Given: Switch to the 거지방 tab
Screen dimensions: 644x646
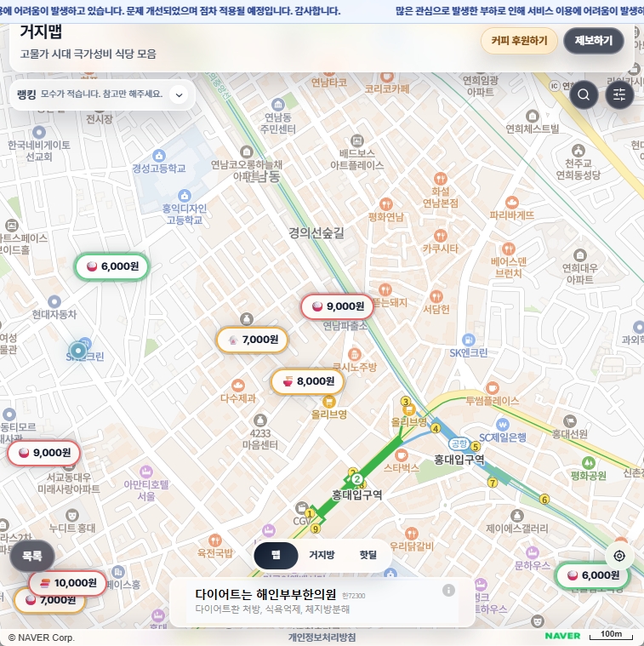Looking at the screenshot, I should [322, 554].
